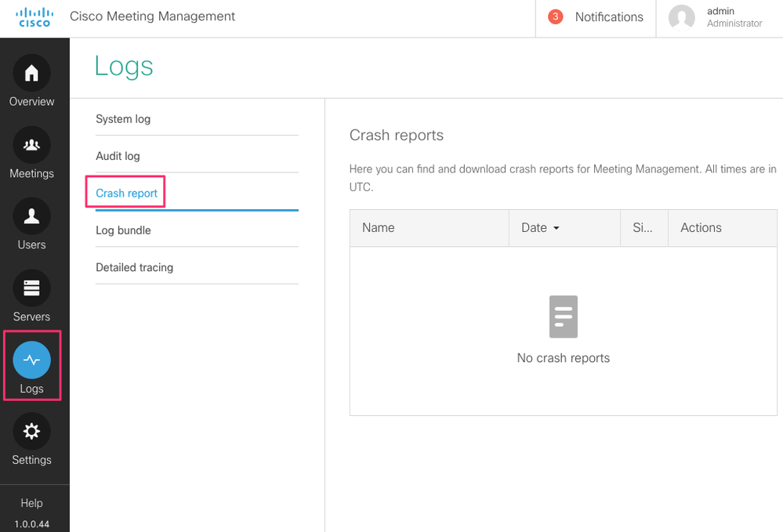783x532 pixels.
Task: Open the System log tab
Action: (x=197, y=119)
